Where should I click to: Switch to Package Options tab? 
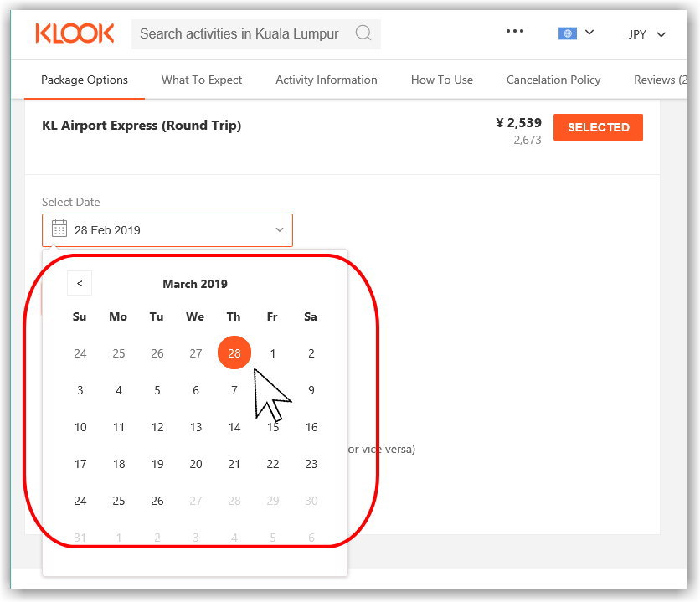point(85,80)
